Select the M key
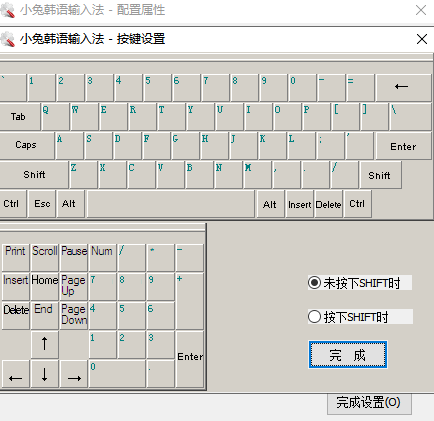 [x=258, y=175]
